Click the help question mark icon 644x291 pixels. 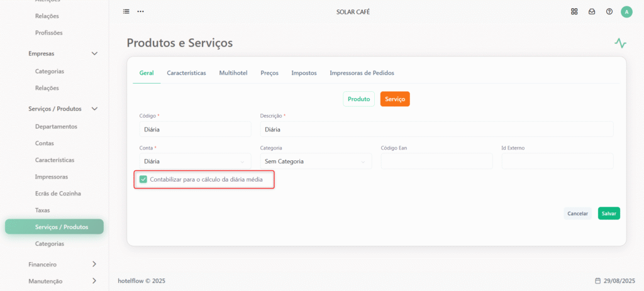[609, 11]
